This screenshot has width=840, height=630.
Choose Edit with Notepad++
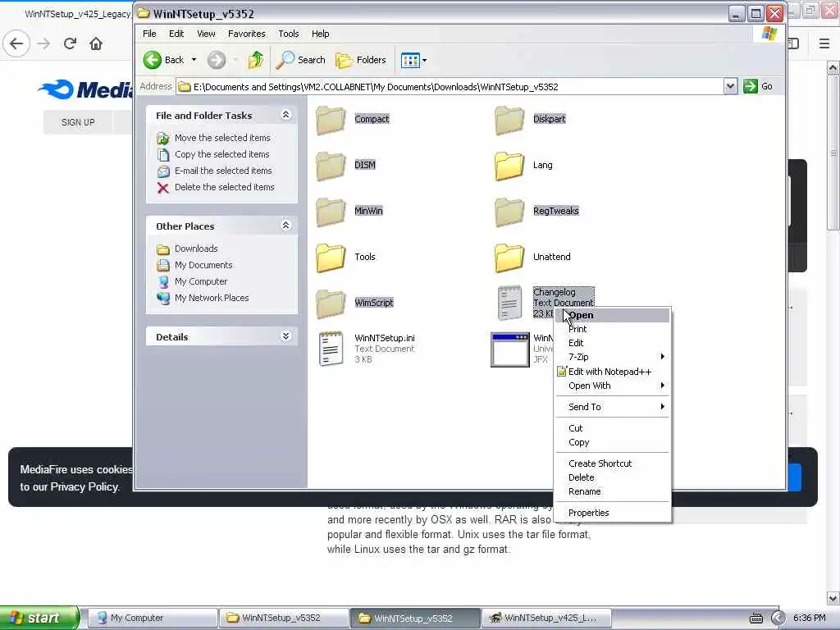[x=612, y=372]
